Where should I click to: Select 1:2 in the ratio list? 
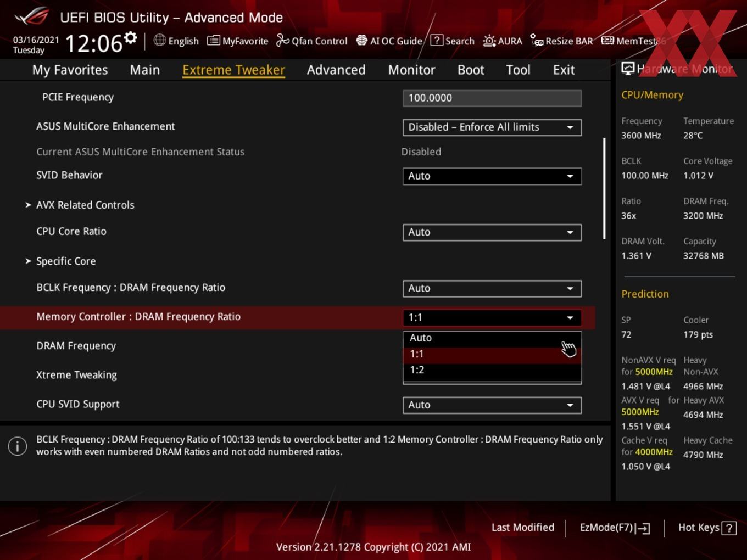click(x=492, y=370)
